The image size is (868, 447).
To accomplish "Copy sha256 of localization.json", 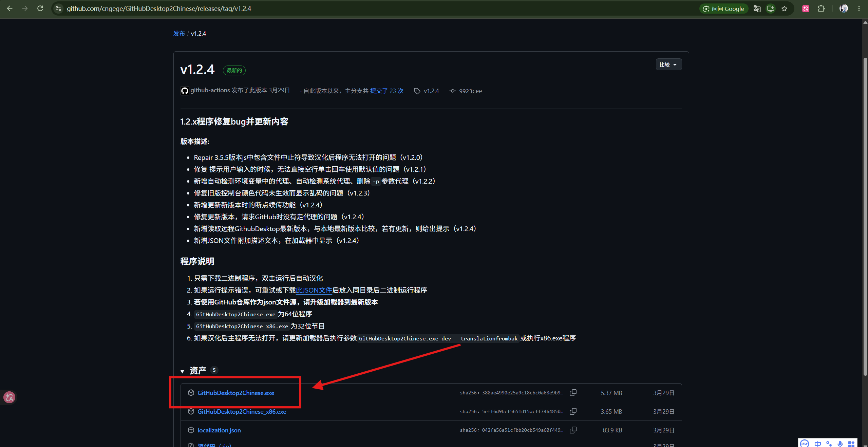I will pyautogui.click(x=573, y=430).
